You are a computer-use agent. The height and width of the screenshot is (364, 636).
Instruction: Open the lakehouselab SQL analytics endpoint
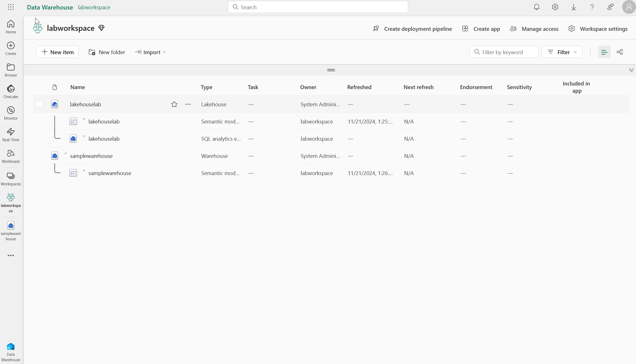104,139
